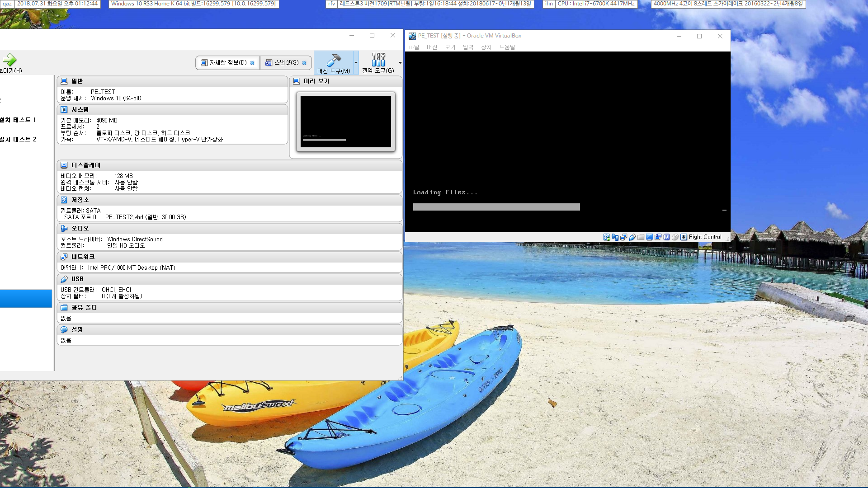868x488 pixels.
Task: Click mouse integration icon in VM status bar
Action: click(x=675, y=237)
